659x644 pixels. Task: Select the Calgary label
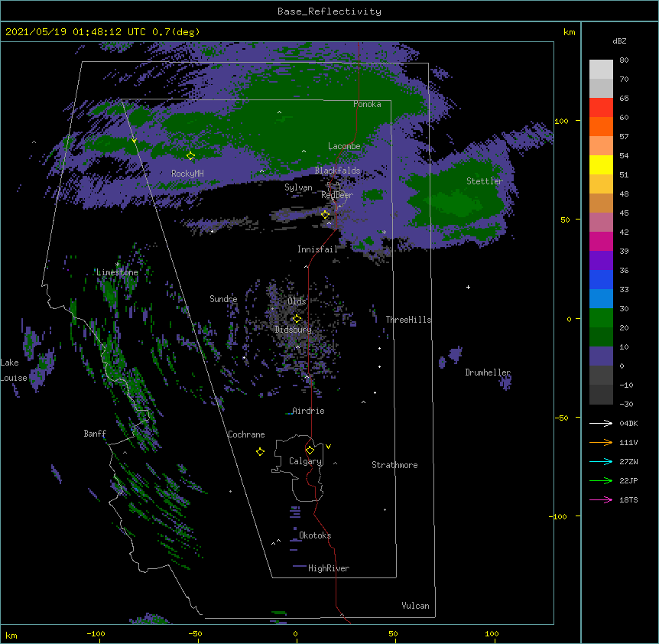tap(305, 461)
